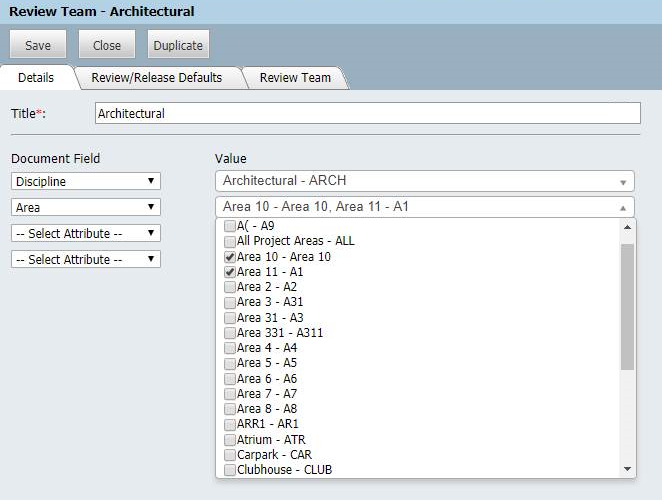The height and width of the screenshot is (500, 662).
Task: Switch to Review/Release Defaults tab
Action: pos(157,78)
